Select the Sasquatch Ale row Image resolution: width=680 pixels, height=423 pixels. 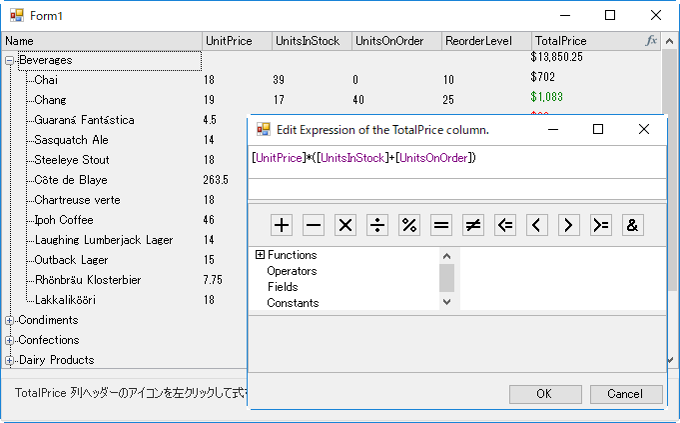[71, 140]
